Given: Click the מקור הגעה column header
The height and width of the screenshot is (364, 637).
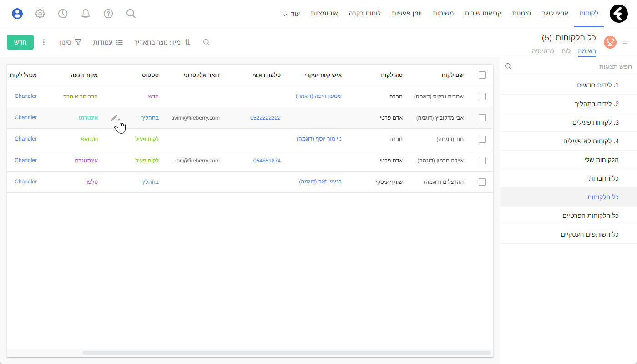Looking at the screenshot, I should pos(85,75).
